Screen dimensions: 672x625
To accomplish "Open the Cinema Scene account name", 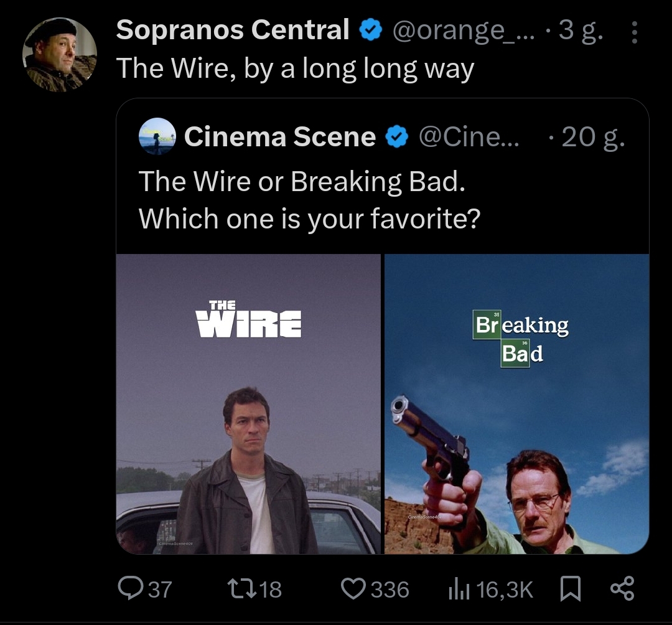I will click(x=279, y=137).
